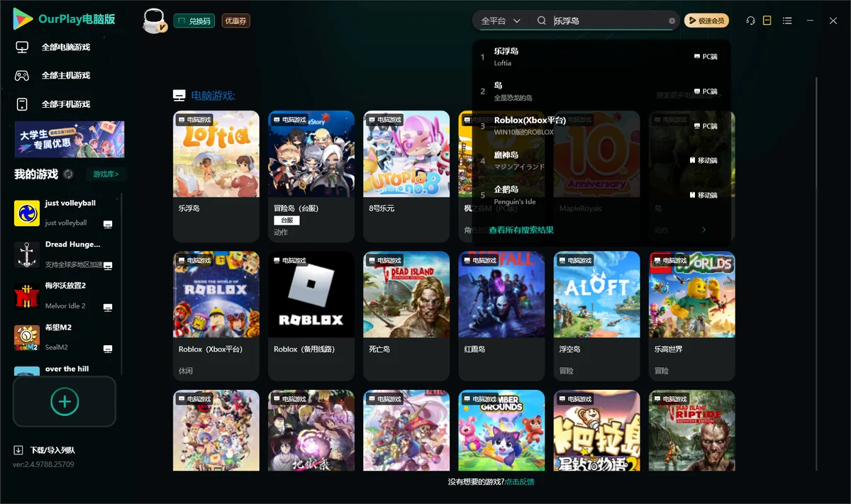Click the add game plus icon

pos(65,401)
